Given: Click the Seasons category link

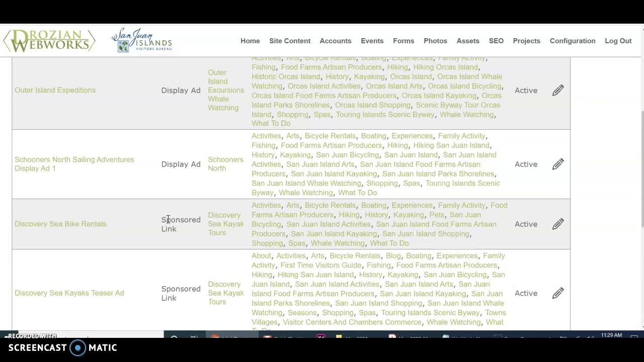Looking at the screenshot, I should click(302, 313).
